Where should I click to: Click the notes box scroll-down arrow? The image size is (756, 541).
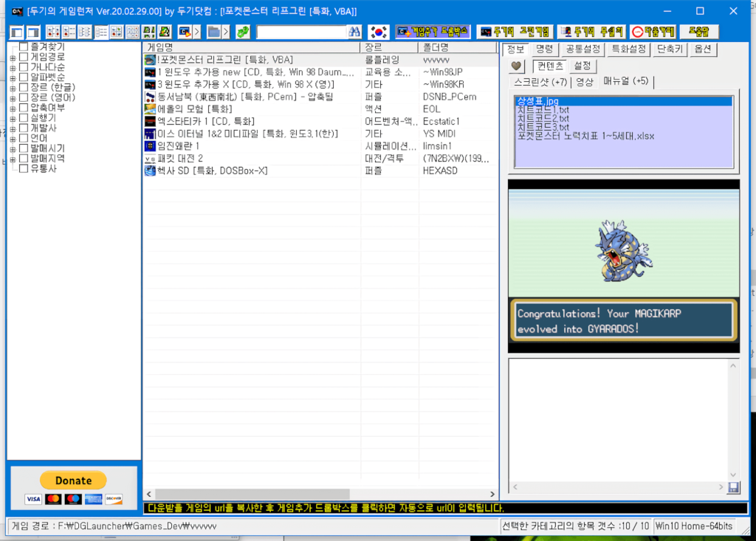(733, 475)
